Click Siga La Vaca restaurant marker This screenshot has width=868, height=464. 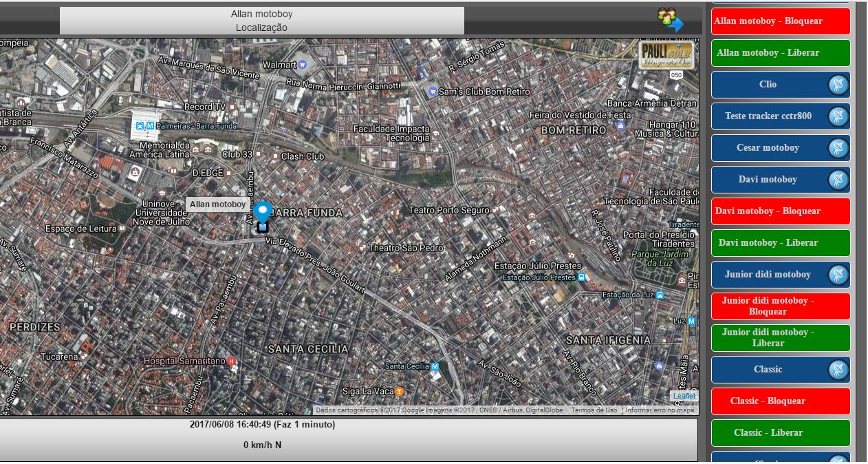(x=399, y=391)
